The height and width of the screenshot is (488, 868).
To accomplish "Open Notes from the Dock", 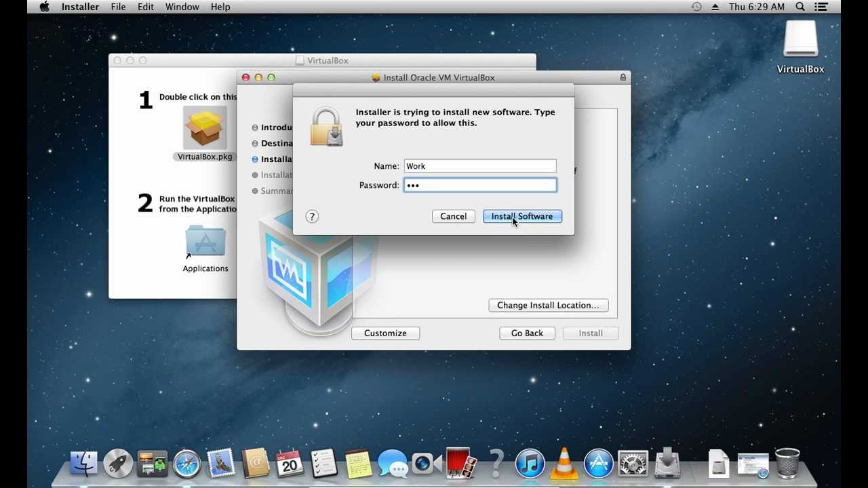I will point(358,464).
